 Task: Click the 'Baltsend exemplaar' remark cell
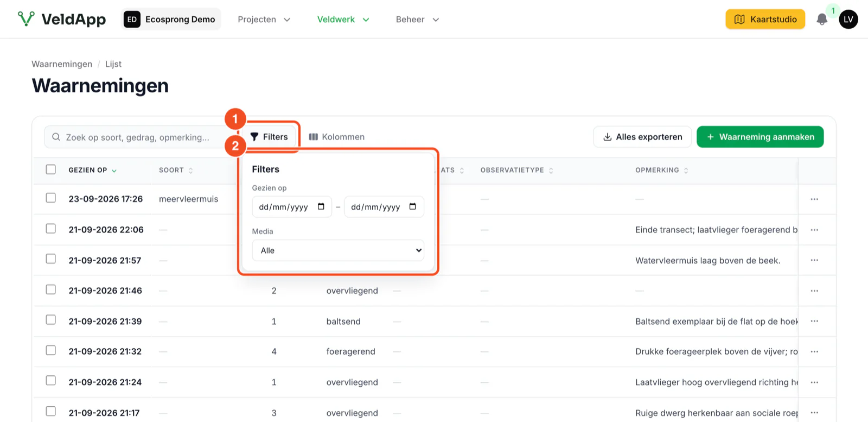point(717,322)
